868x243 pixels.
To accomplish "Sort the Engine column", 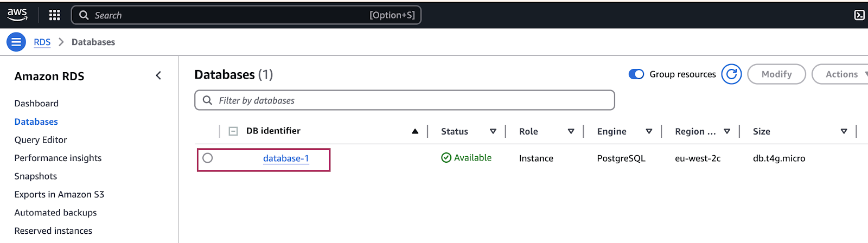I will pos(649,131).
